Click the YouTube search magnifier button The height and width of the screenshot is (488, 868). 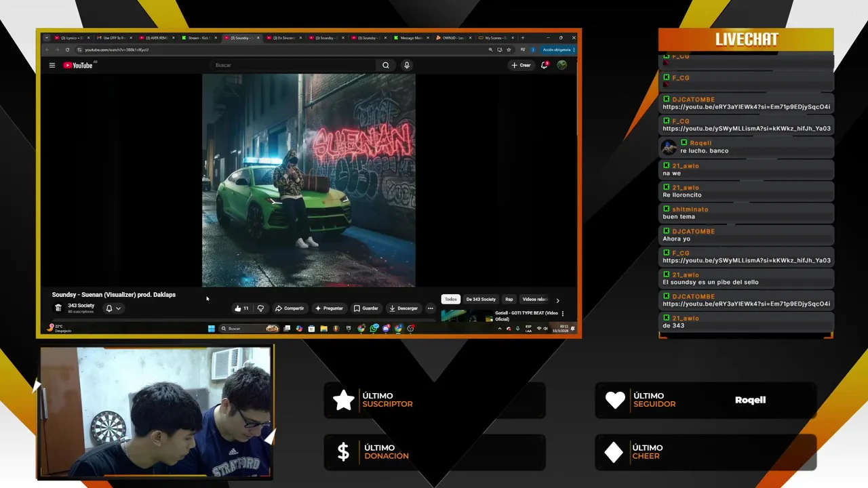(x=385, y=65)
